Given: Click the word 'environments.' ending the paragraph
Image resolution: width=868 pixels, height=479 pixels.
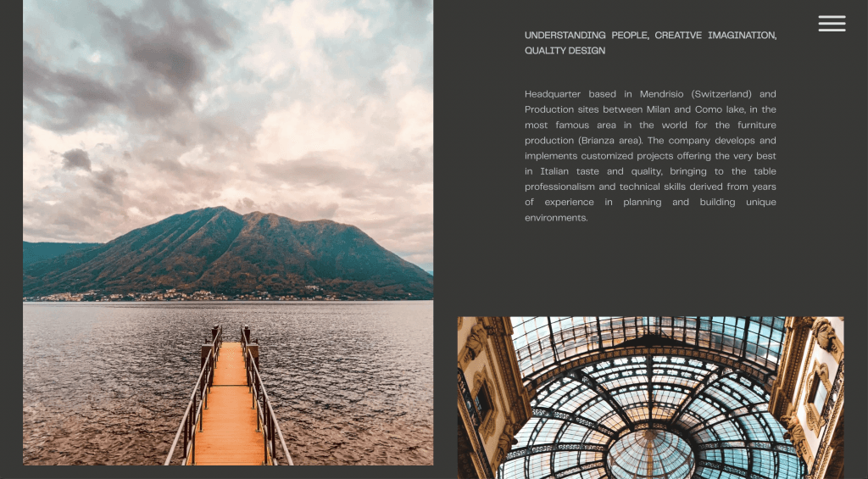Looking at the screenshot, I should [x=556, y=218].
